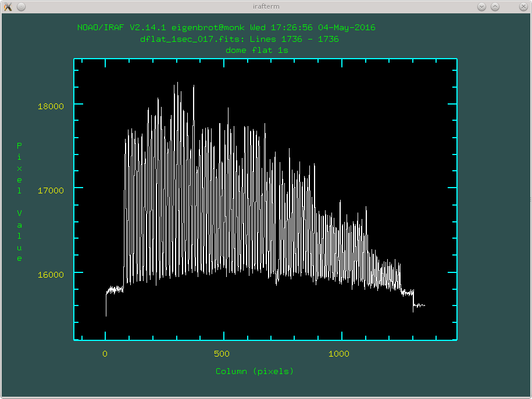Click the tallest peak in the spectrum plot

[177, 84]
